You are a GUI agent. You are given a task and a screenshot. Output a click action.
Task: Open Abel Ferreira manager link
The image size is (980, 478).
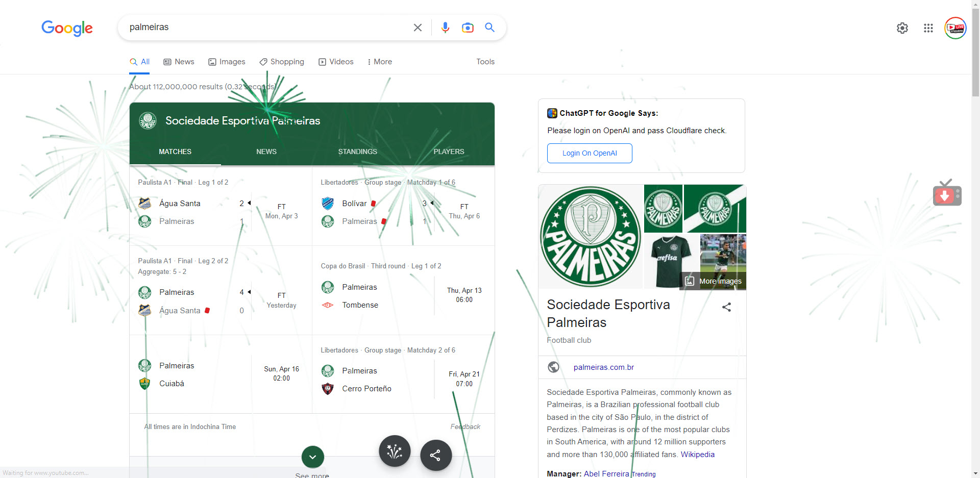point(606,474)
